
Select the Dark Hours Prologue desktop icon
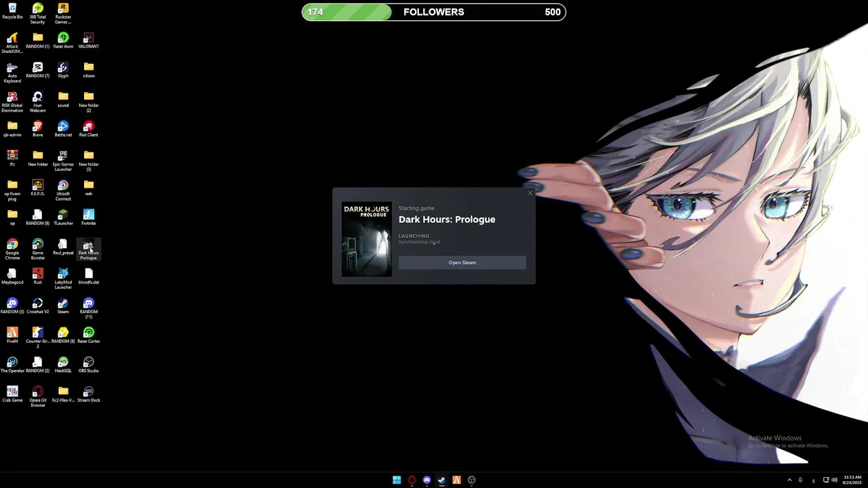click(88, 249)
